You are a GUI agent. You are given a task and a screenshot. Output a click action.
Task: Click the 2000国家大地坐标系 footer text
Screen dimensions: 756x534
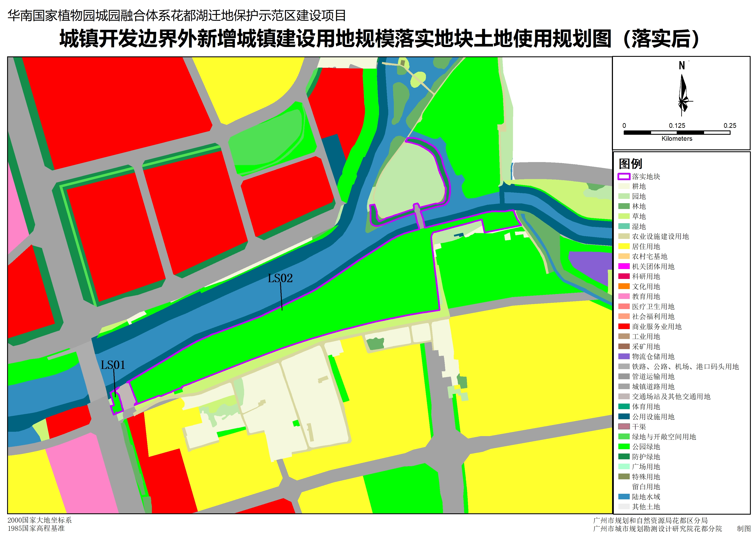[39, 520]
